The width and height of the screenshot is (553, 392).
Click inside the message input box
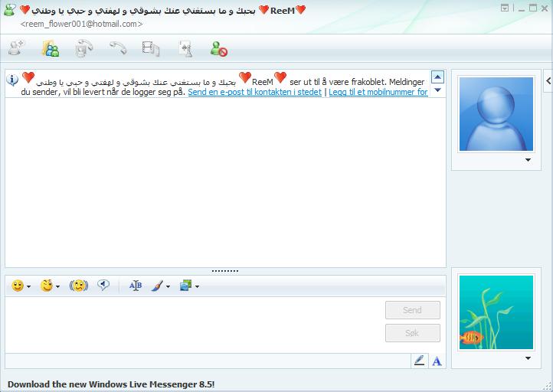tap(194, 325)
